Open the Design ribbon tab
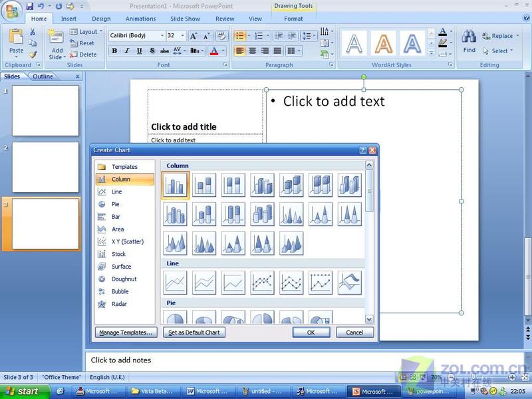 click(101, 19)
